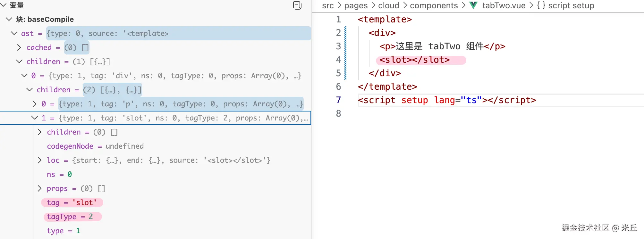Expand the props = (0) entry
The image size is (644, 239).
coord(40,188)
